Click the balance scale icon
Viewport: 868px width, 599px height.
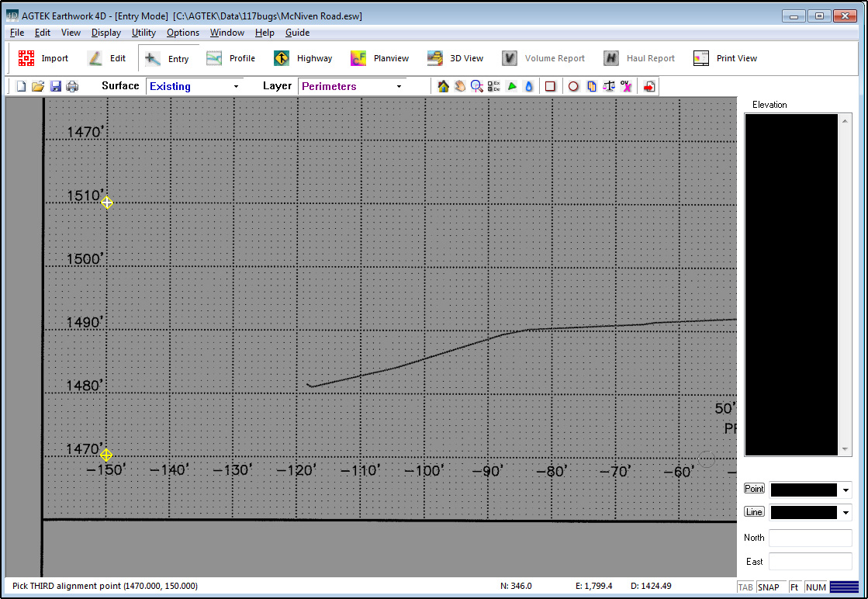(x=609, y=86)
